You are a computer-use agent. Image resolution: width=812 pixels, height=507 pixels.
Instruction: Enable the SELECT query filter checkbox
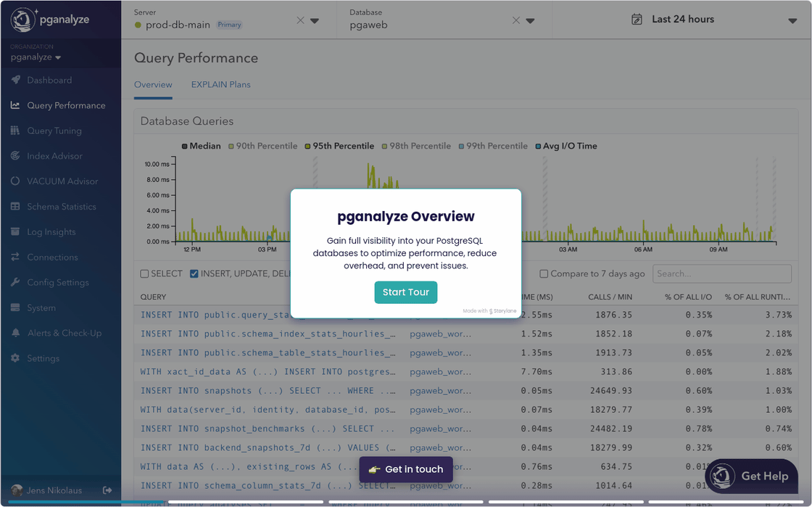pyautogui.click(x=144, y=274)
